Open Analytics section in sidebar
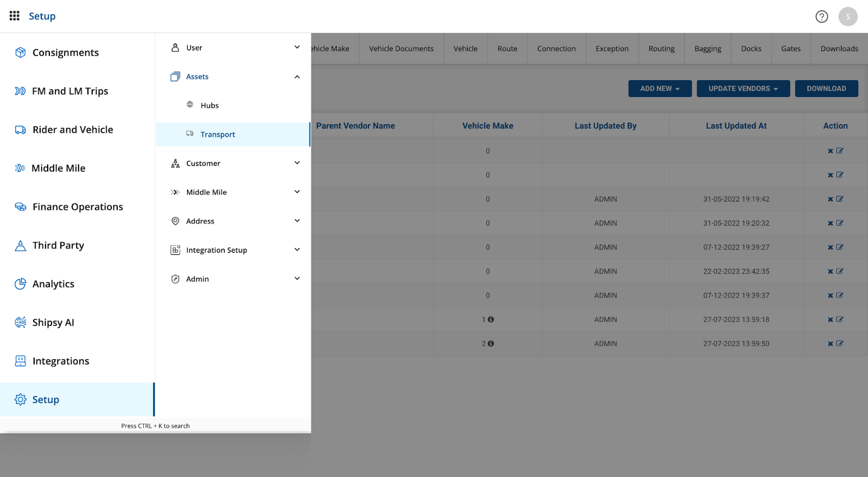 pos(53,284)
